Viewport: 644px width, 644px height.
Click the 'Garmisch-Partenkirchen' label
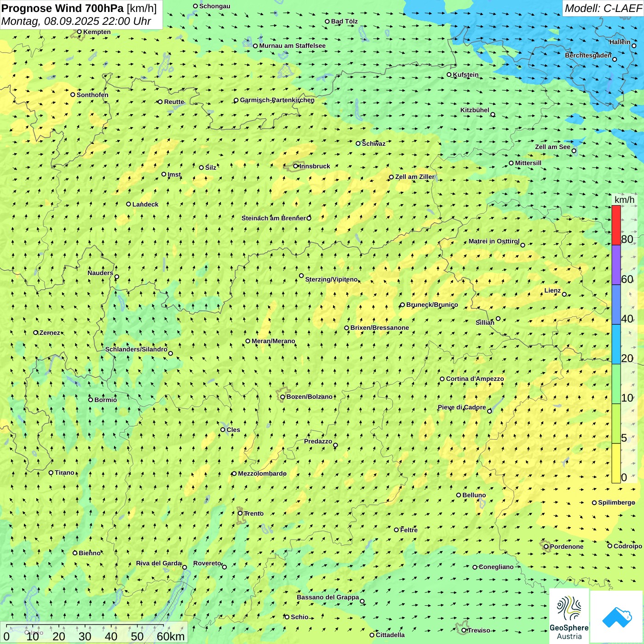277,100
